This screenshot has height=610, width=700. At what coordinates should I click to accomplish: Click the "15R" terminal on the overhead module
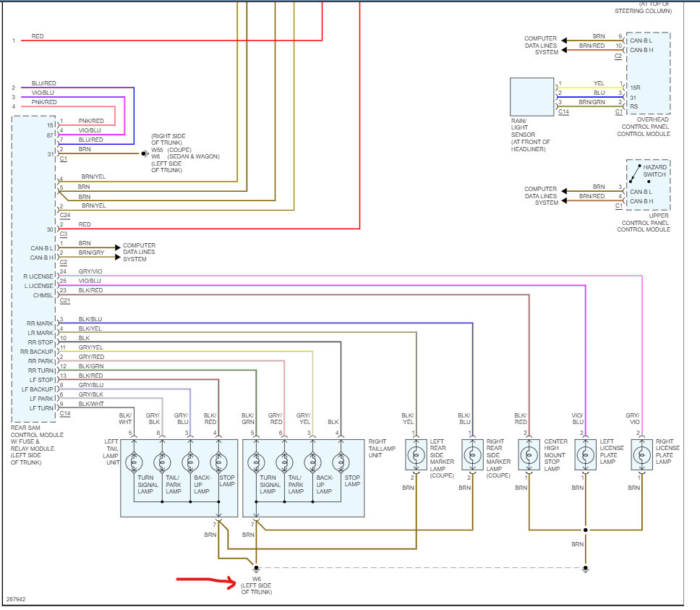click(x=635, y=88)
